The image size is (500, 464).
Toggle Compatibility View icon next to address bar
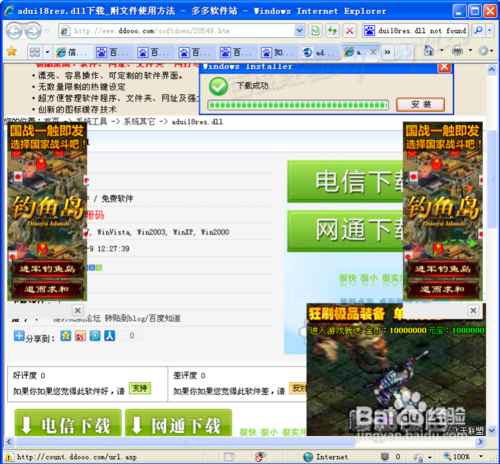pyautogui.click(x=315, y=31)
